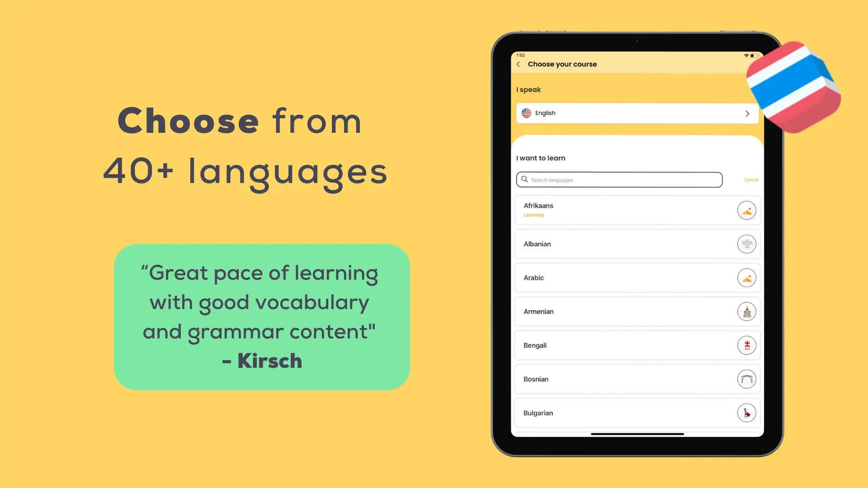Click the 'Choose your course' header
Screen dimensions: 868x488
[563, 64]
